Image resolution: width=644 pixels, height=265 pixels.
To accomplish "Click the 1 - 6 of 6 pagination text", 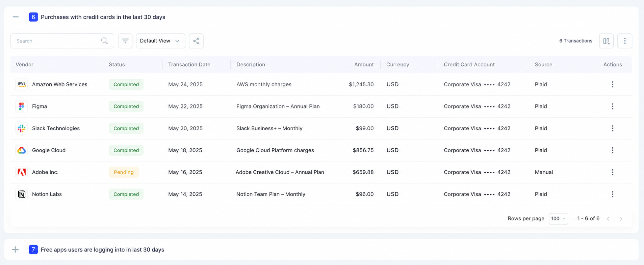I will [588, 219].
